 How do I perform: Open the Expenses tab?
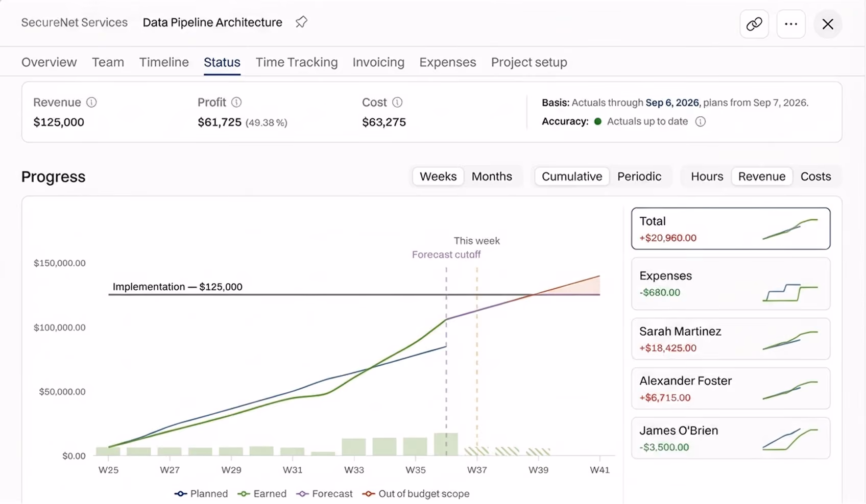tap(448, 62)
